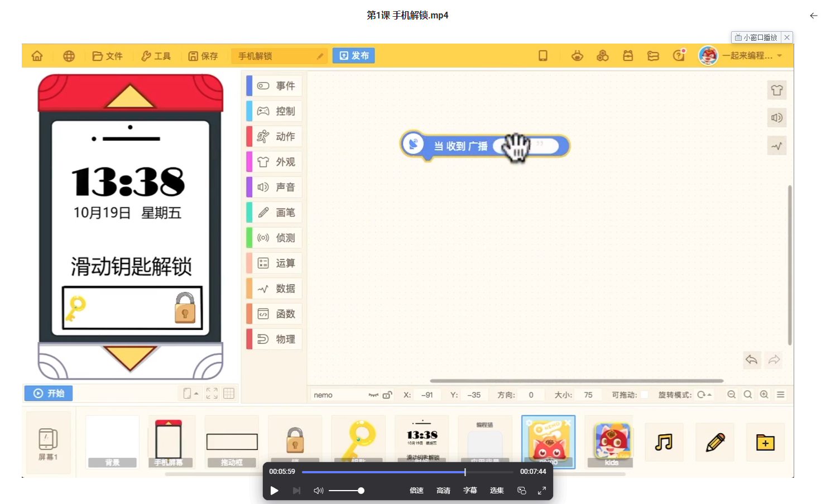Open the phone orientation dropdown below the stage
Screen dimensions: 821x504
189,393
